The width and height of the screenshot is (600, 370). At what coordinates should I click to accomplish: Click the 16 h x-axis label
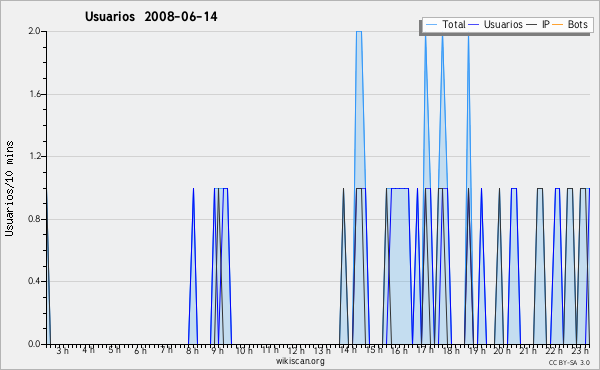click(x=399, y=351)
